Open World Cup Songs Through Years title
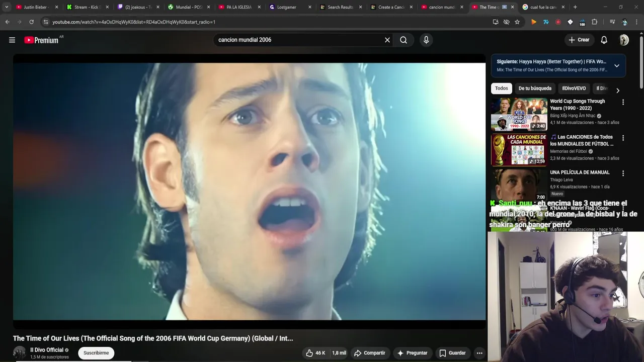Viewport: 644px width, 362px height. click(578, 105)
